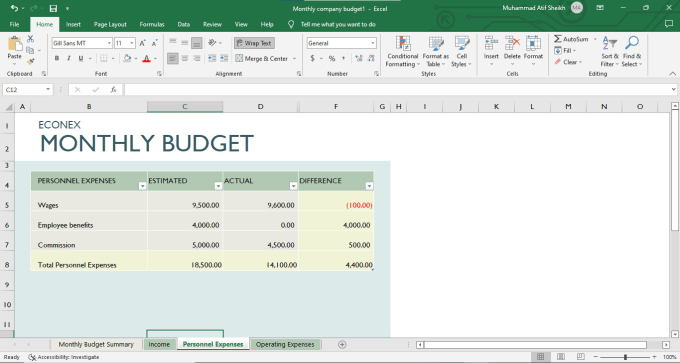Open filter dropdown for ACTUAL column

293,186
